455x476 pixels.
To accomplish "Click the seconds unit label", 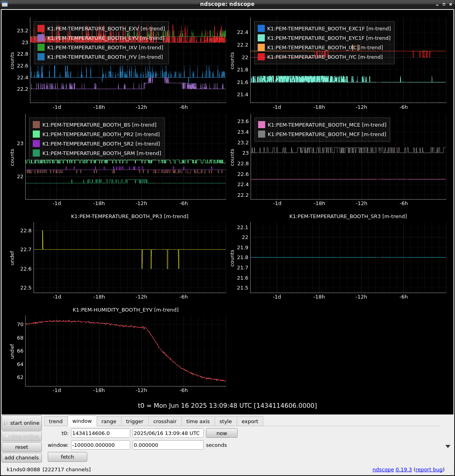I will coord(216,445).
